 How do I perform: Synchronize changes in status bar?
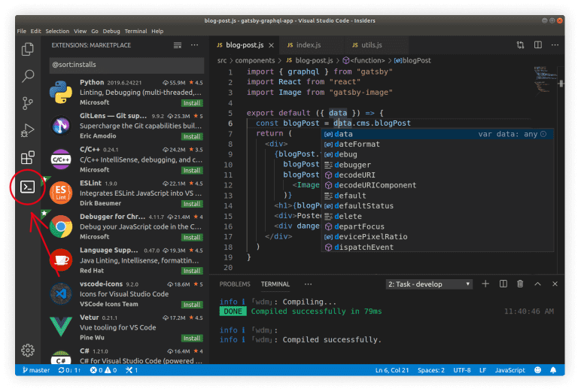pyautogui.click(x=69, y=370)
